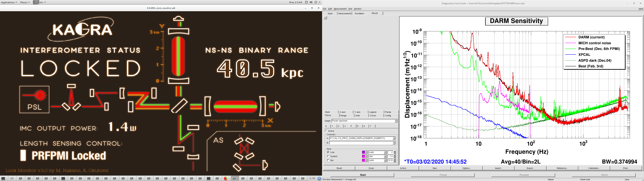
Task: Open the Help menu in DTT
Action: [641, 9]
